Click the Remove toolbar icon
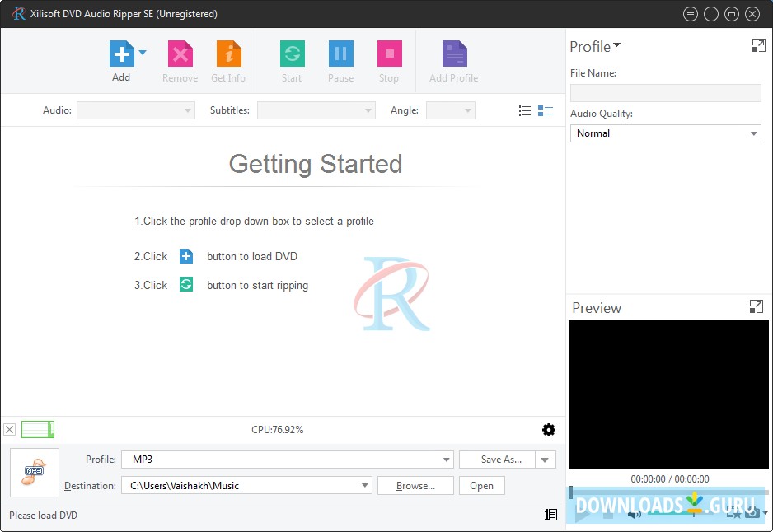The height and width of the screenshot is (532, 773). point(180,54)
